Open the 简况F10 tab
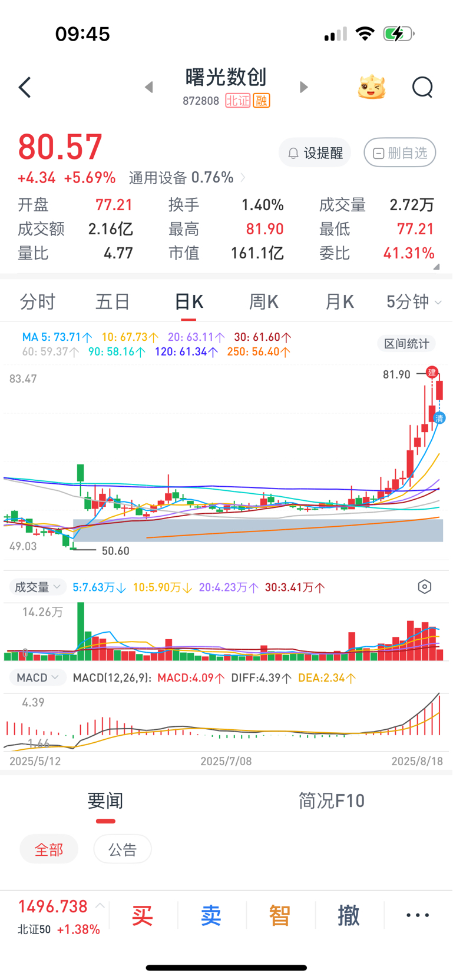453x980 pixels. click(x=332, y=800)
